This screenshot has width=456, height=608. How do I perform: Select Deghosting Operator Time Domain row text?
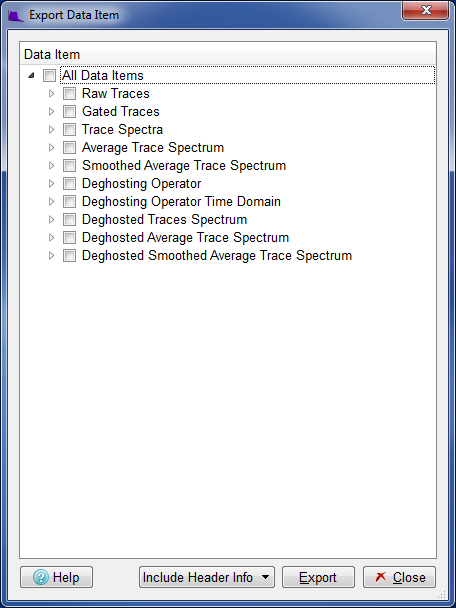coord(181,202)
